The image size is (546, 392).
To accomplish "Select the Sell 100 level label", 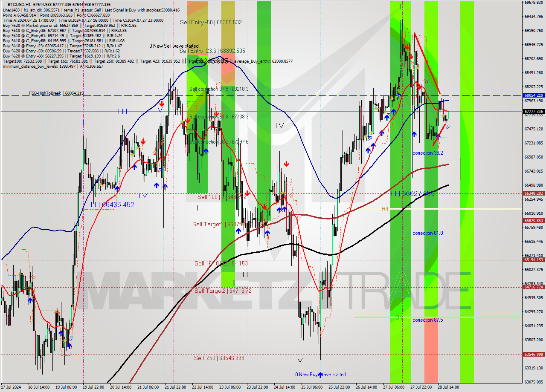I will [x=222, y=197].
